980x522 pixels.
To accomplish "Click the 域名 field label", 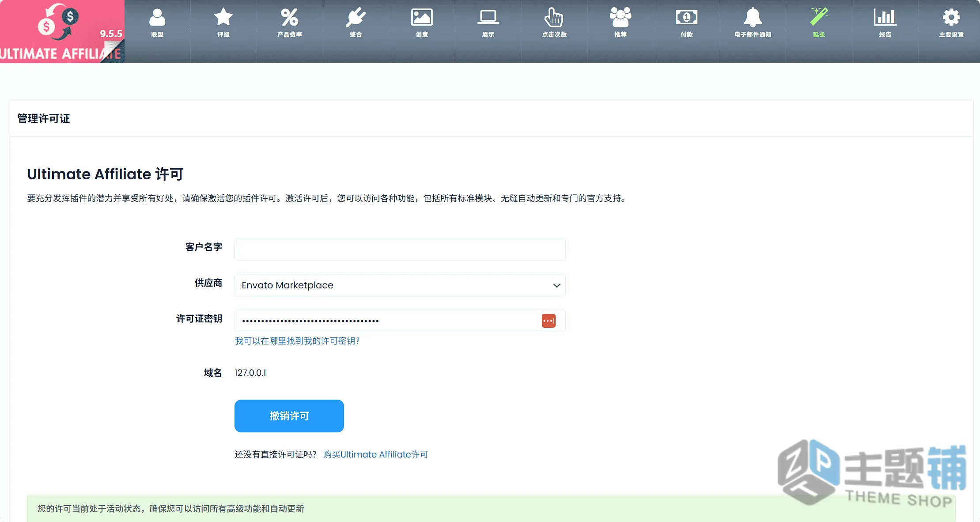I will point(213,373).
